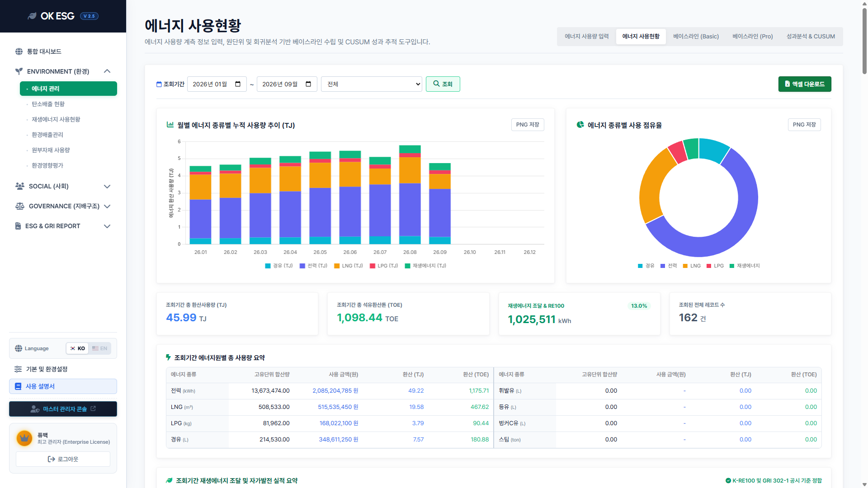Click the people icon beside SOCIAL
Viewport: 868px width, 488px height.
click(20, 186)
